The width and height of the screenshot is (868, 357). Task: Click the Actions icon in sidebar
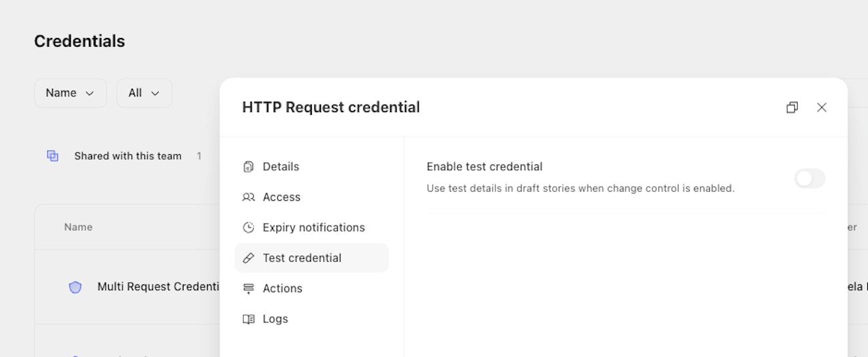[x=248, y=289]
